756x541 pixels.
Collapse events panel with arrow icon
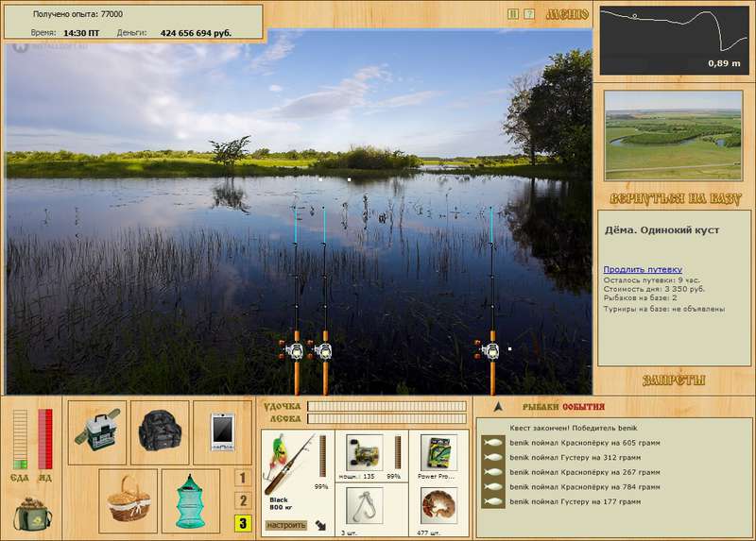coord(498,407)
